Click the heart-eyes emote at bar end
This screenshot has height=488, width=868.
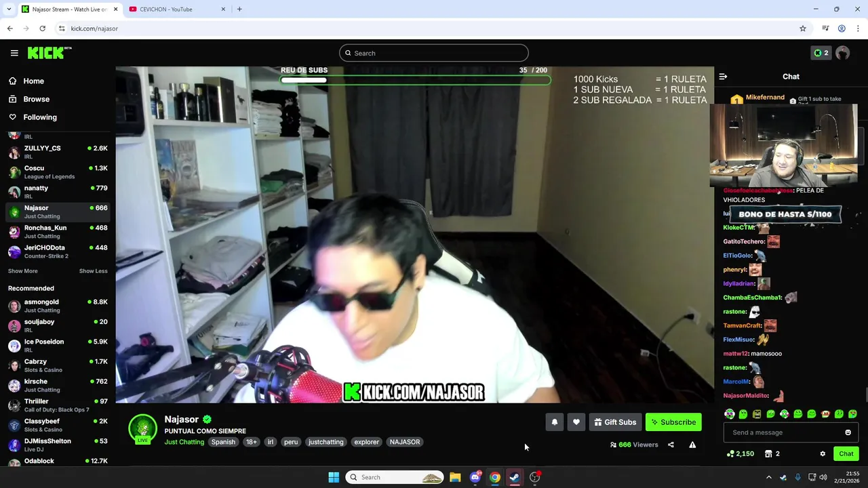852,413
